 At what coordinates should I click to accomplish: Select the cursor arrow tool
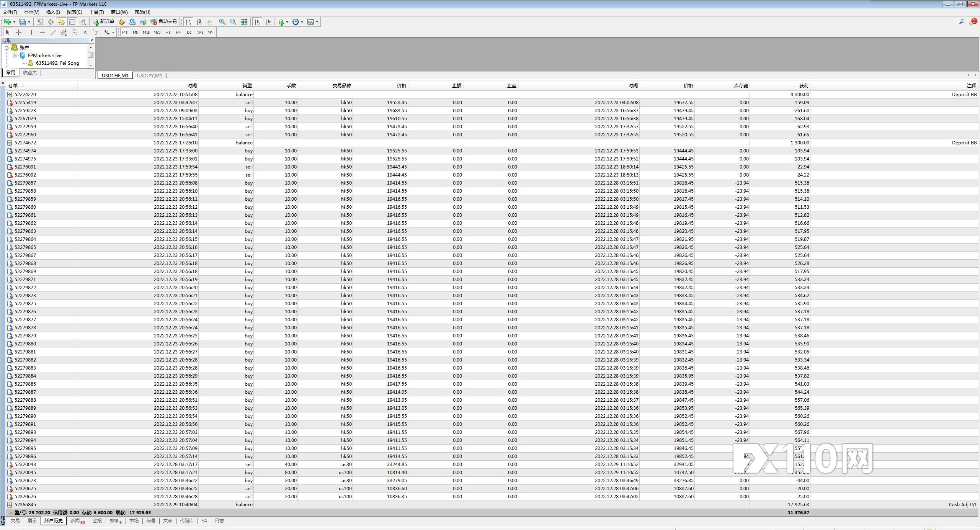point(8,32)
